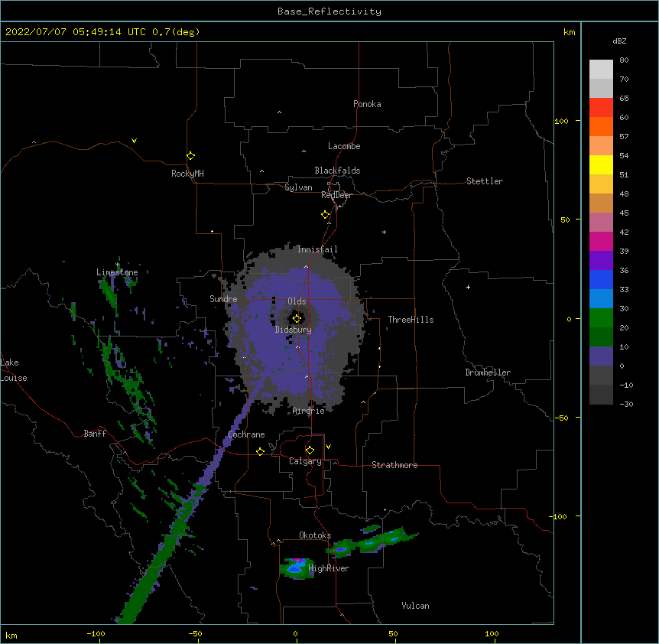Click the red 60-65 dBZ legend swatch

click(x=601, y=108)
